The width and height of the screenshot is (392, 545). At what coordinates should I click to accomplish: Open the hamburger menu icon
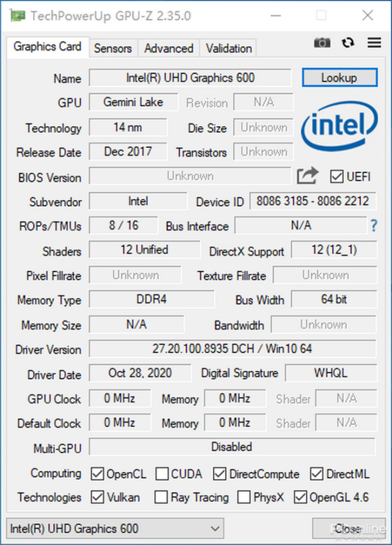374,42
